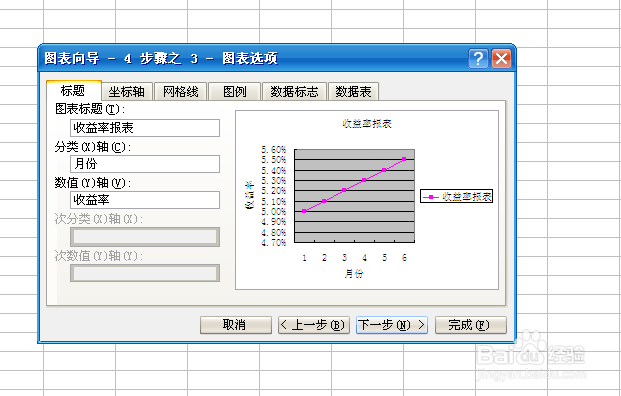Select the 数据标志 tab

click(294, 91)
